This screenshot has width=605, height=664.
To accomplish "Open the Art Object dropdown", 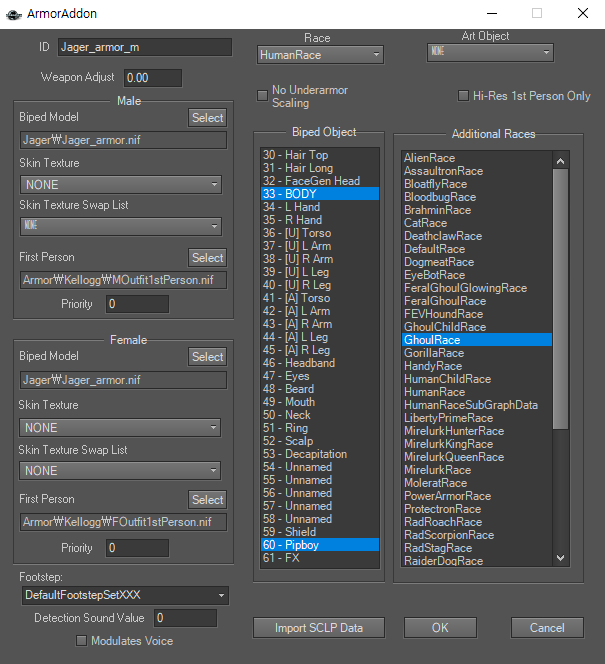I will [x=490, y=53].
